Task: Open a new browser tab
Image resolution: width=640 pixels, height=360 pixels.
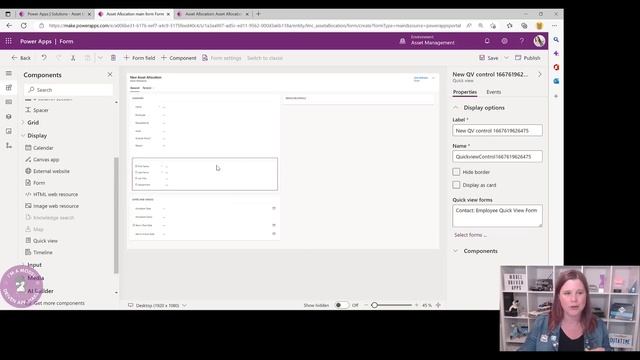Action: tap(258, 14)
